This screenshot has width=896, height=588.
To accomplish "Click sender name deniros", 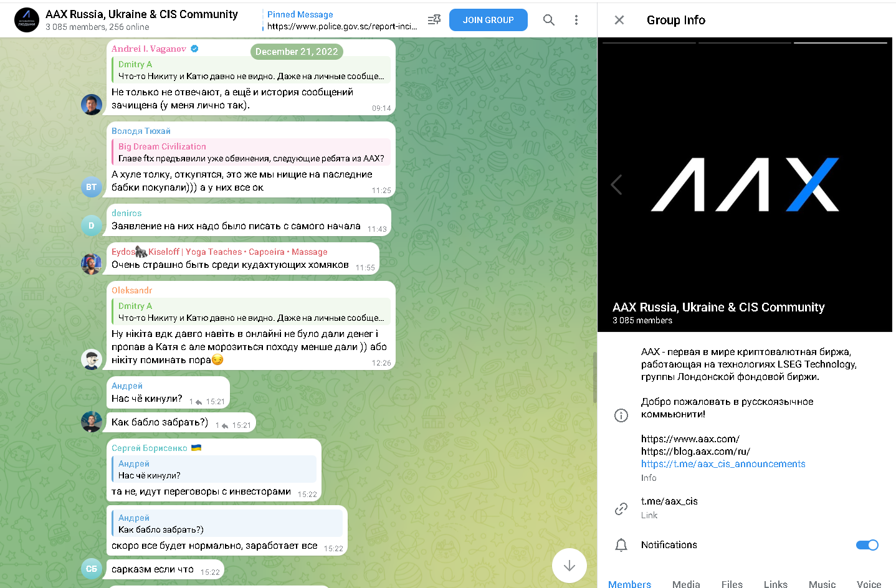I will [126, 213].
